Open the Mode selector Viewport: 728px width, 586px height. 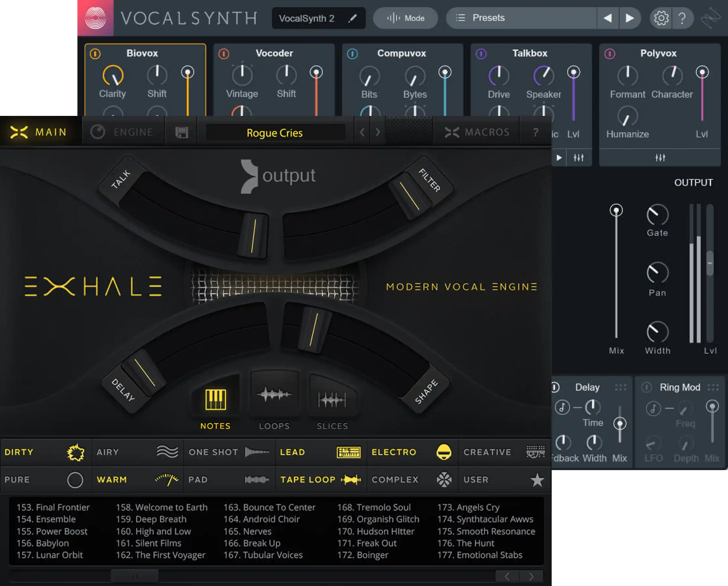click(405, 18)
